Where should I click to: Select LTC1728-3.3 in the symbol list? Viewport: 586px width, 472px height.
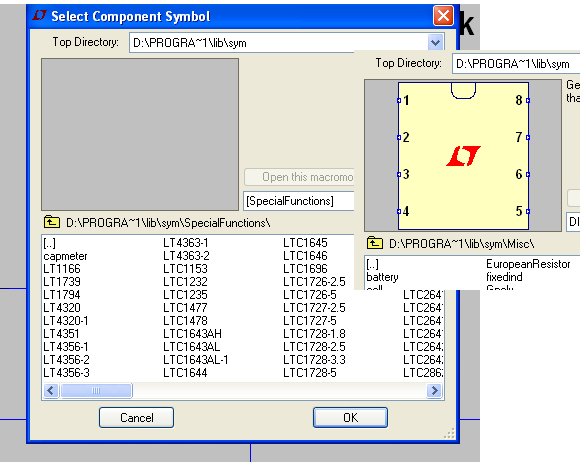tap(314, 360)
